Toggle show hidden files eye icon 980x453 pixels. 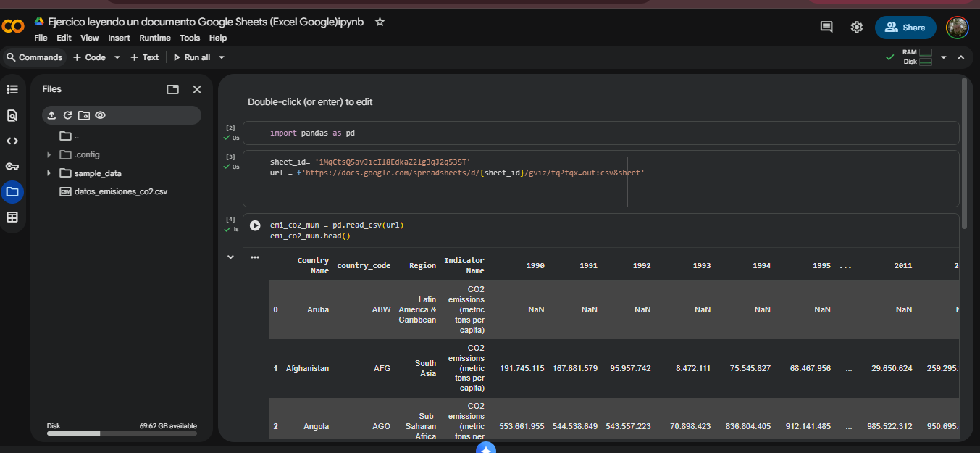click(101, 115)
